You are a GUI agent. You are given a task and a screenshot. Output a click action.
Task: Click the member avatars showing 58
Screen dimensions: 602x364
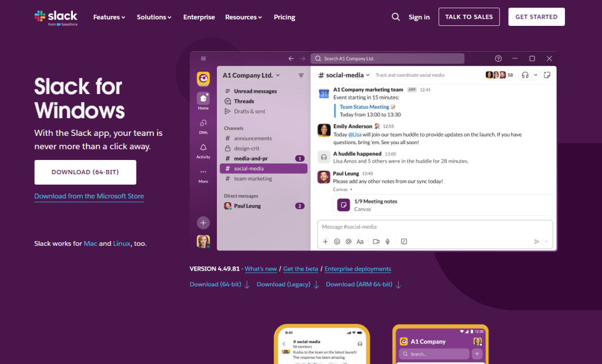[499, 75]
